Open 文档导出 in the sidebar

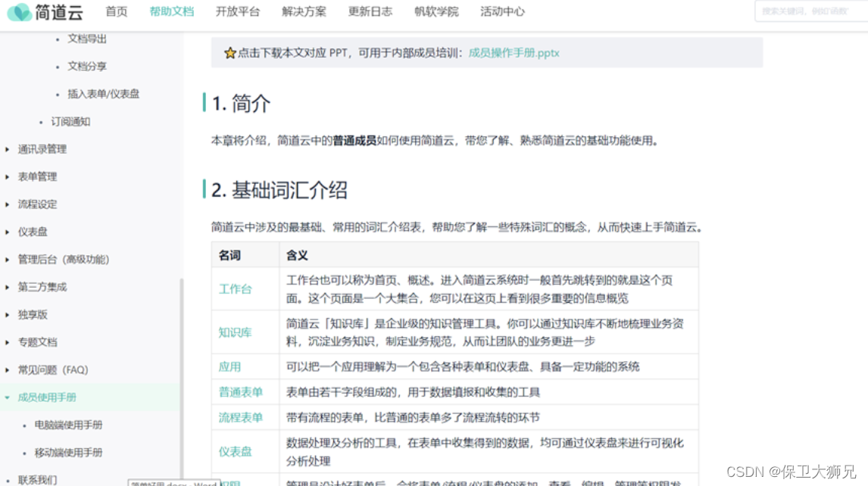(x=87, y=39)
